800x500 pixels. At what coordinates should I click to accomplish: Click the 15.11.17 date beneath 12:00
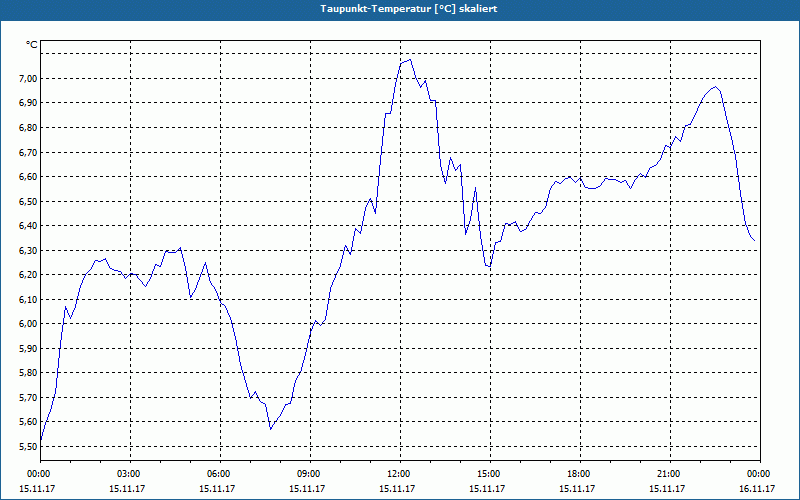[x=397, y=489]
